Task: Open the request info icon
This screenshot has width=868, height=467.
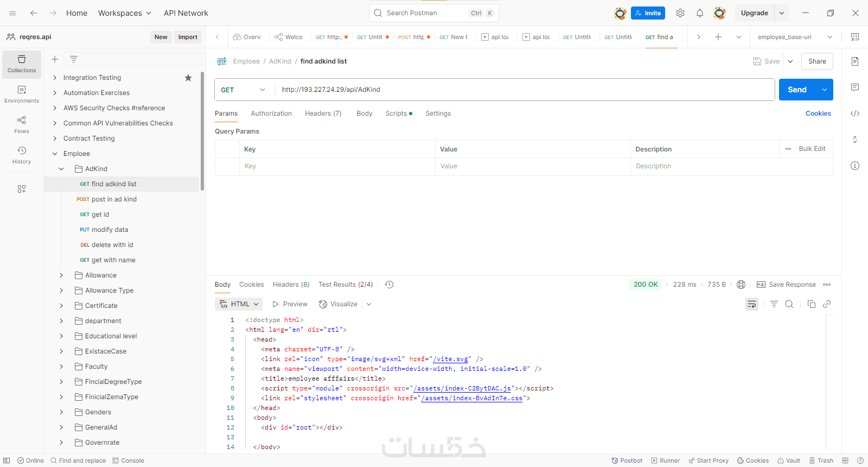Action: (x=855, y=166)
